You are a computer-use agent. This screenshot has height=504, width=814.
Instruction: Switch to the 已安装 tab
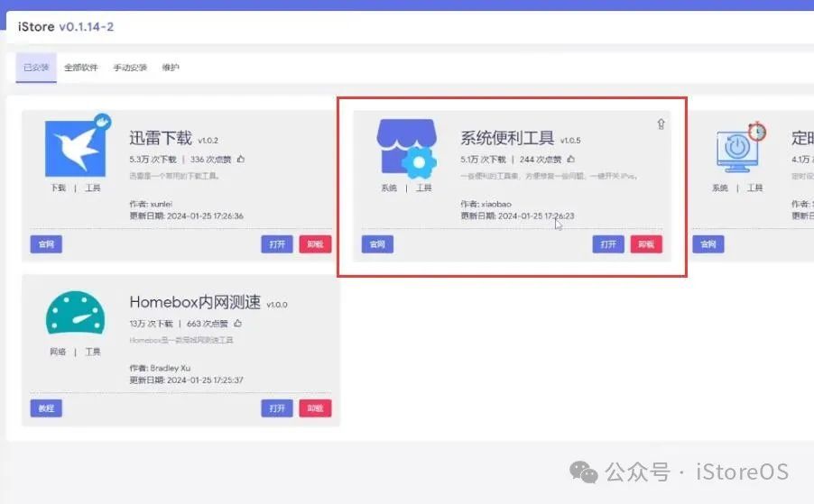[x=36, y=68]
